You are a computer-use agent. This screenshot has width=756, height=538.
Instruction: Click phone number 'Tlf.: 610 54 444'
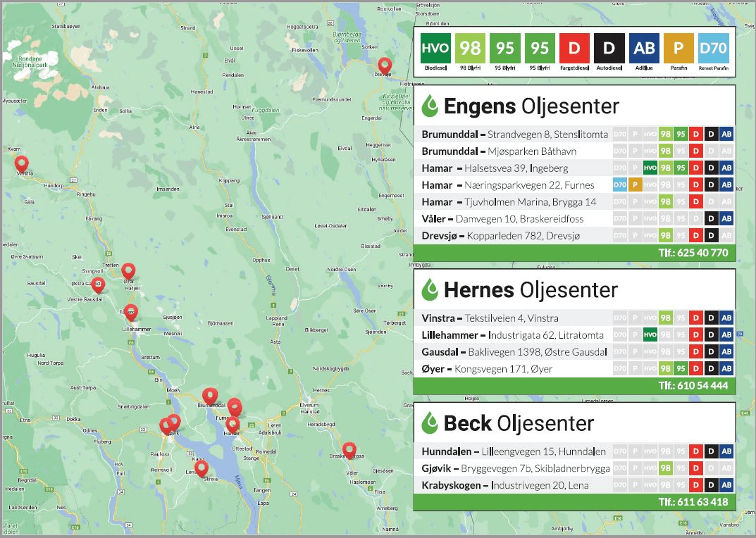[693, 385]
